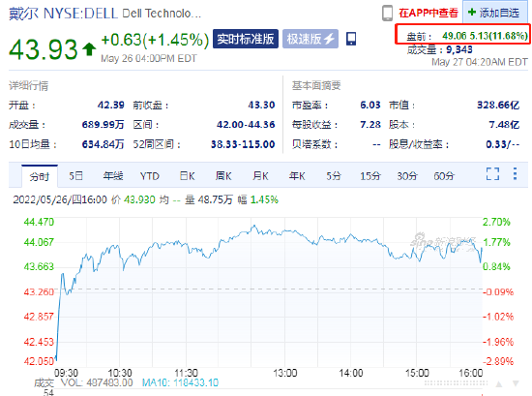Open the 月K chart tab

(260, 176)
